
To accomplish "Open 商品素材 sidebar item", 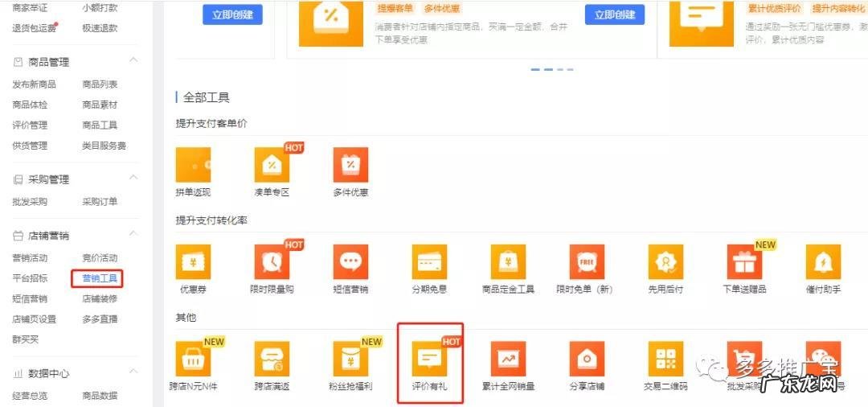I will [100, 105].
